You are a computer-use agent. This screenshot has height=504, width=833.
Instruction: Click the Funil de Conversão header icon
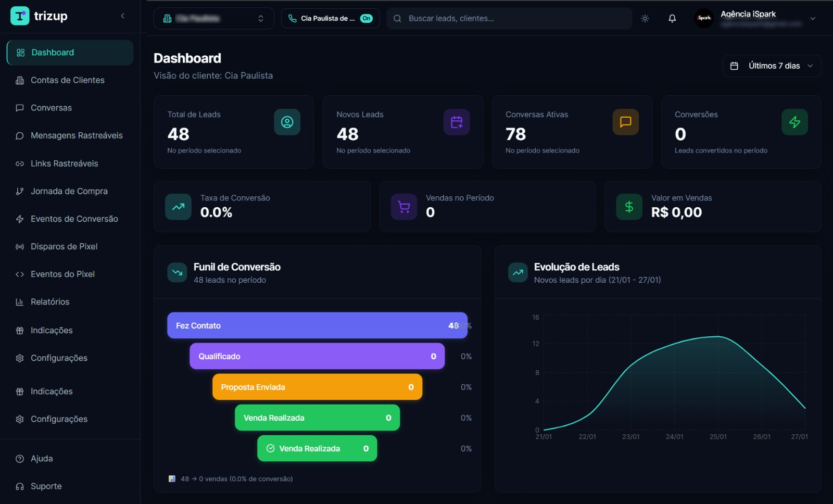click(177, 272)
